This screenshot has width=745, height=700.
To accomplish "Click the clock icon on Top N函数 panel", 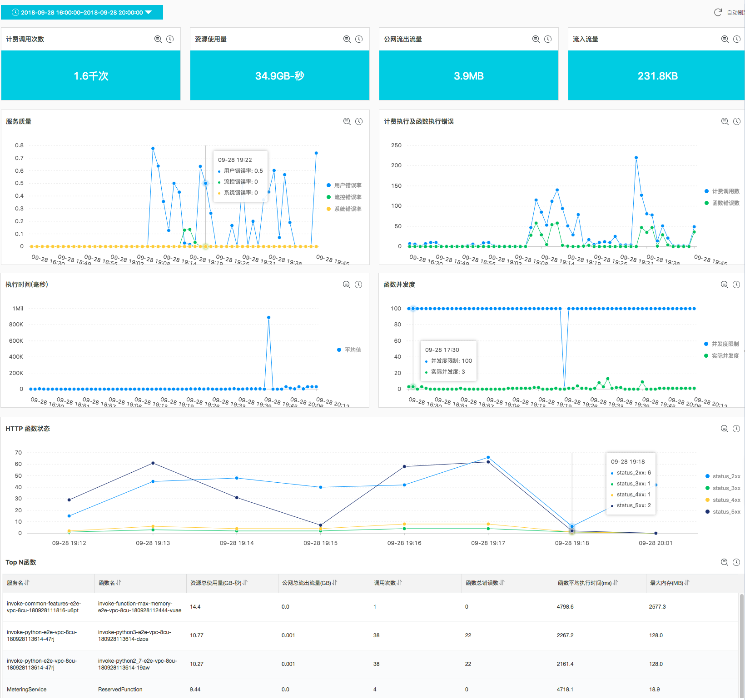I will pyautogui.click(x=736, y=562).
